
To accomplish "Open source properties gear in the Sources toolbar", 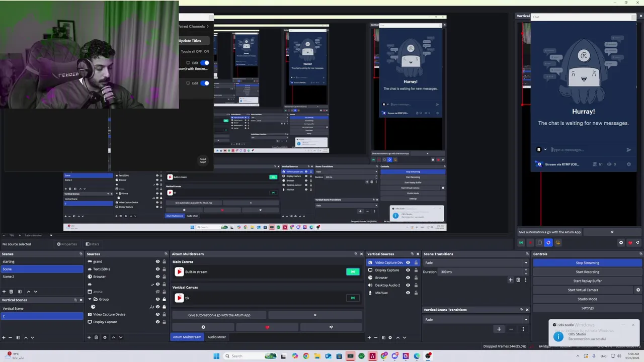I will point(105,337).
